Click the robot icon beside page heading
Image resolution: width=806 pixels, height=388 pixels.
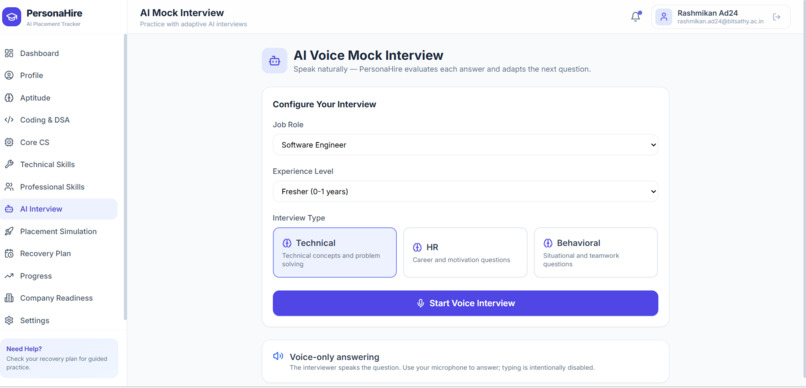coord(274,61)
